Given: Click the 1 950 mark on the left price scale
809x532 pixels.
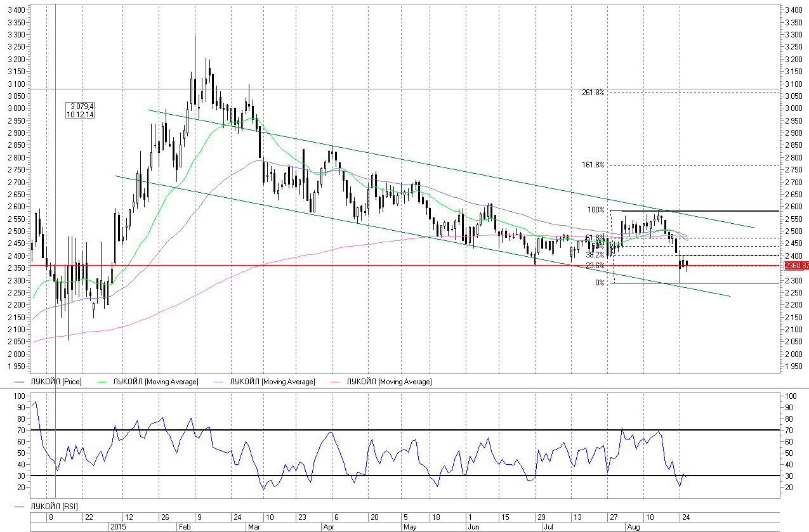Looking at the screenshot, I should click(16, 367).
